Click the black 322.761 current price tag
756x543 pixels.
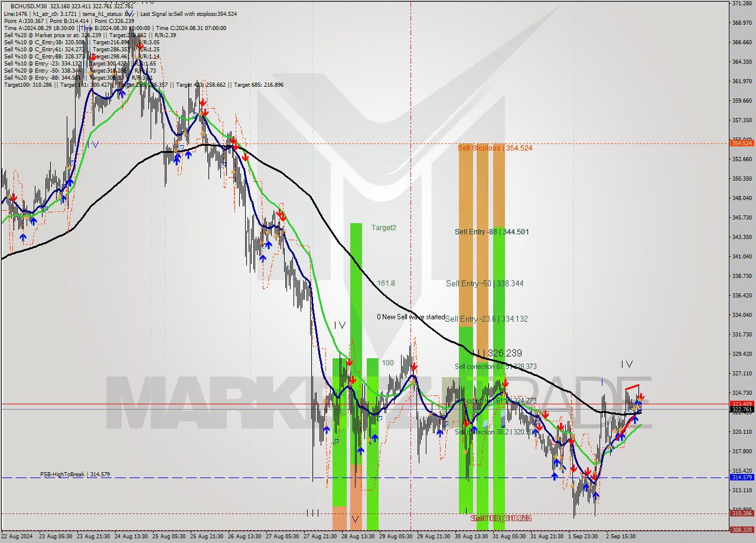742,409
